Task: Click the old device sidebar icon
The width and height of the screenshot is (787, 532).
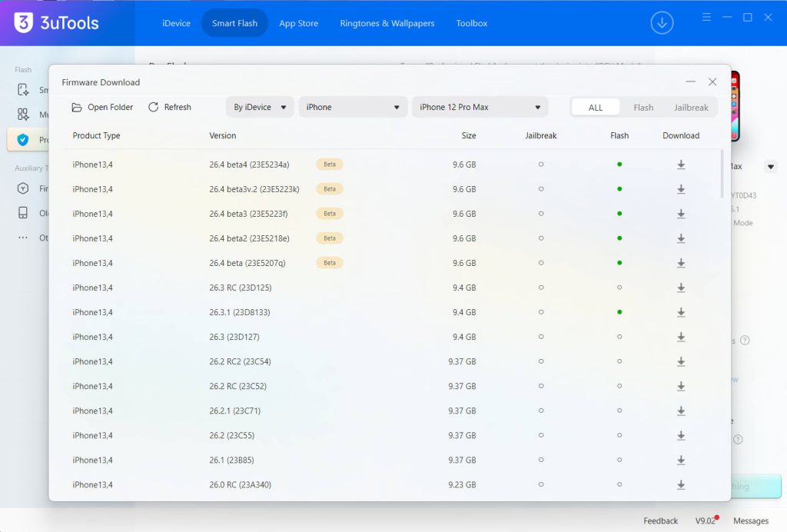Action: 23,213
